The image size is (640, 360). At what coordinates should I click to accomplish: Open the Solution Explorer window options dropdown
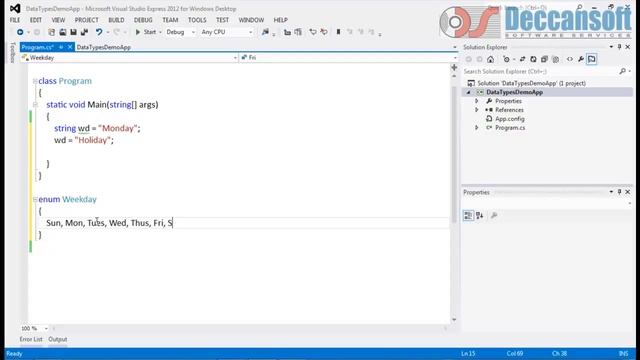611,47
